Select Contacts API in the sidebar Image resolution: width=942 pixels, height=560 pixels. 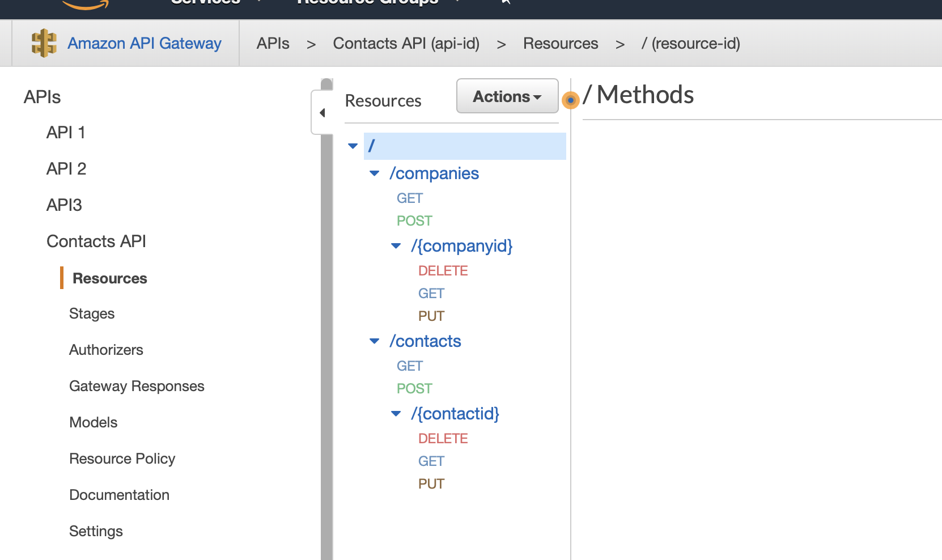point(96,241)
